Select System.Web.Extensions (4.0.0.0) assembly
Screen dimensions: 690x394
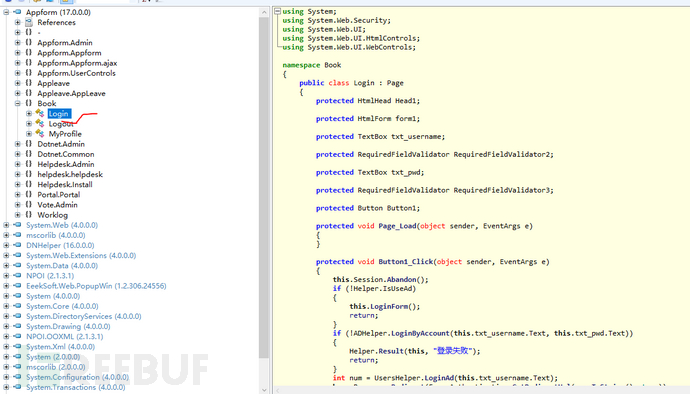tap(81, 255)
